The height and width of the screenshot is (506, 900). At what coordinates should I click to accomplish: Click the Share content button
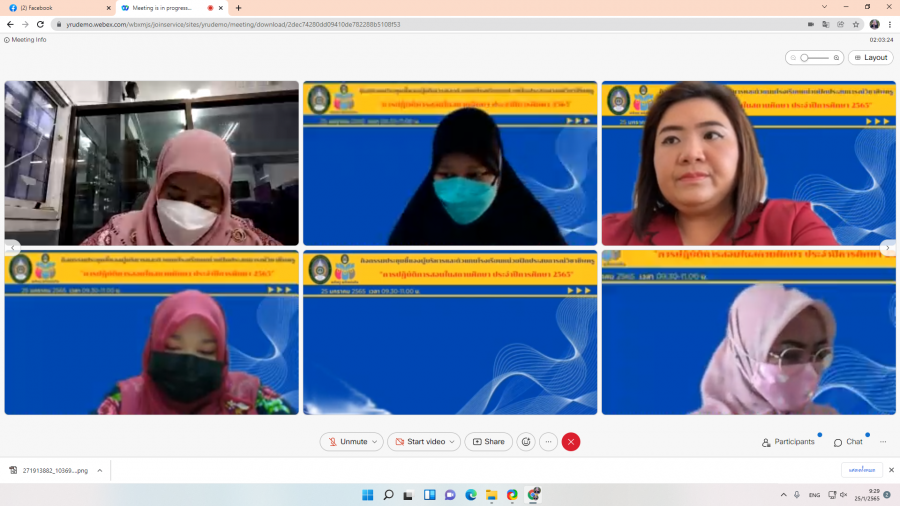pyautogui.click(x=488, y=442)
